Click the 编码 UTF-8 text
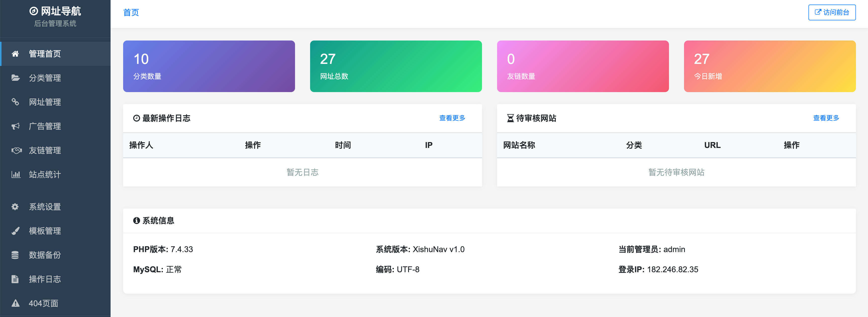The height and width of the screenshot is (317, 868). [x=398, y=269]
